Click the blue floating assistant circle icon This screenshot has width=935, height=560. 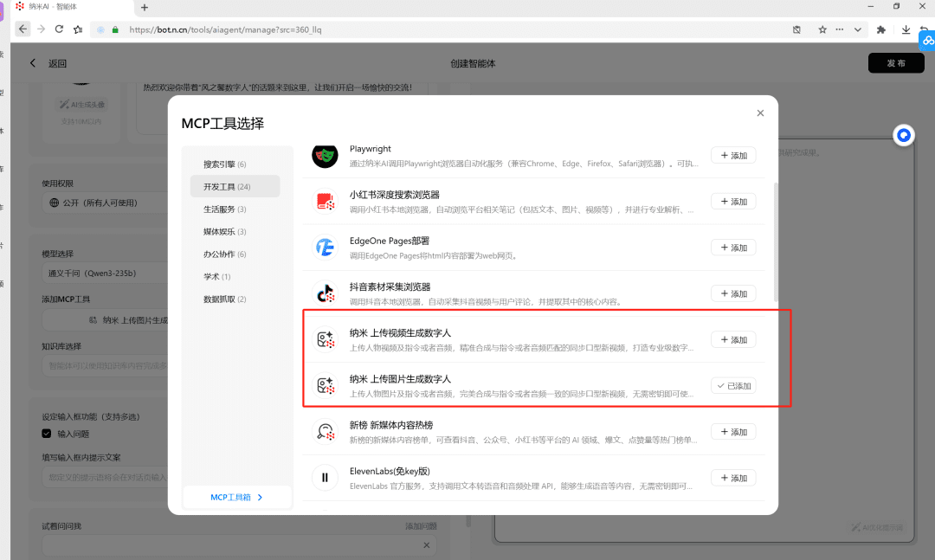(x=903, y=135)
